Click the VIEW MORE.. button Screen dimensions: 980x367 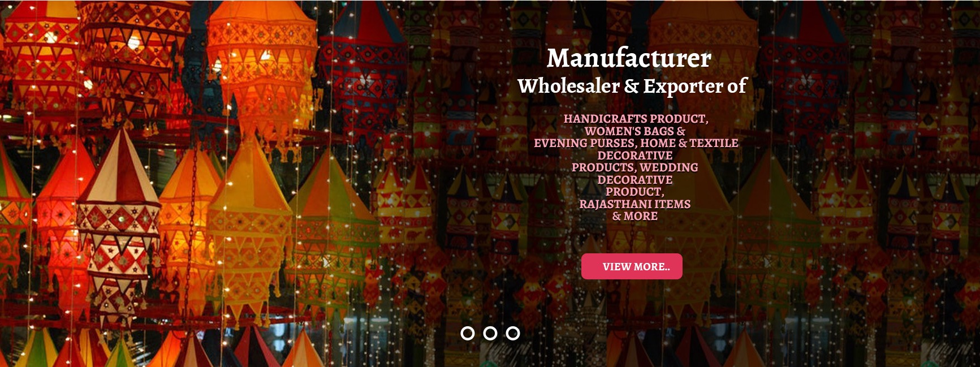[x=632, y=266]
